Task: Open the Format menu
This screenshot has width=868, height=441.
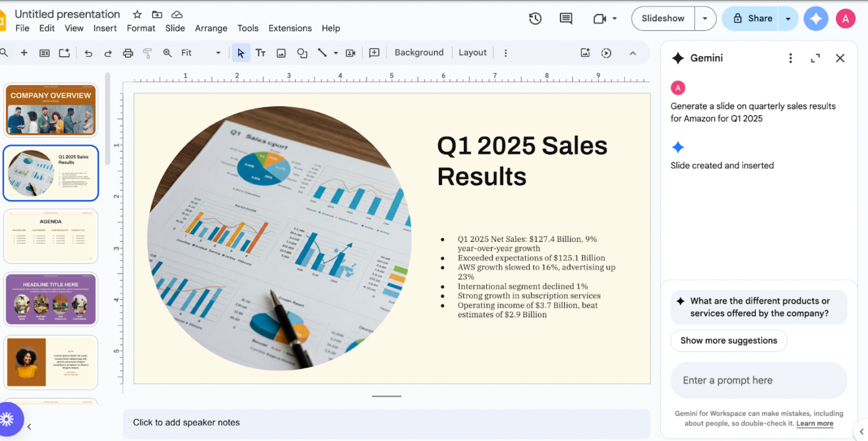Action: click(x=141, y=28)
